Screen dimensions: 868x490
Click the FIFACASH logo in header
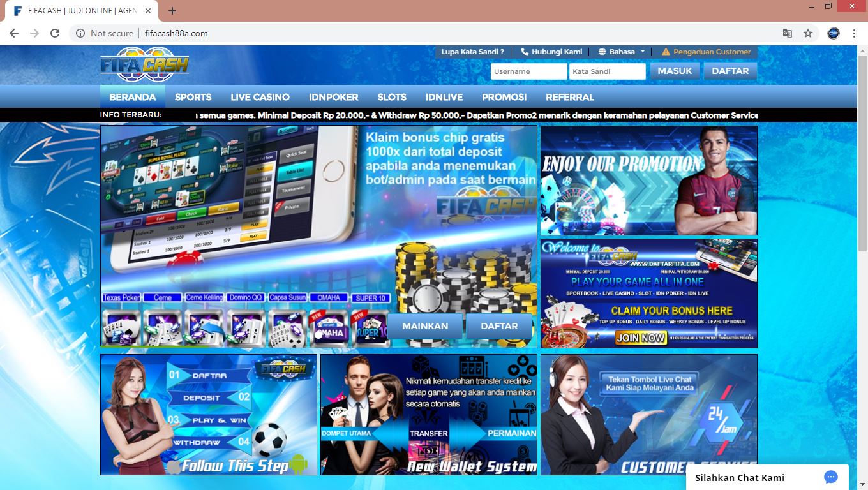point(145,64)
